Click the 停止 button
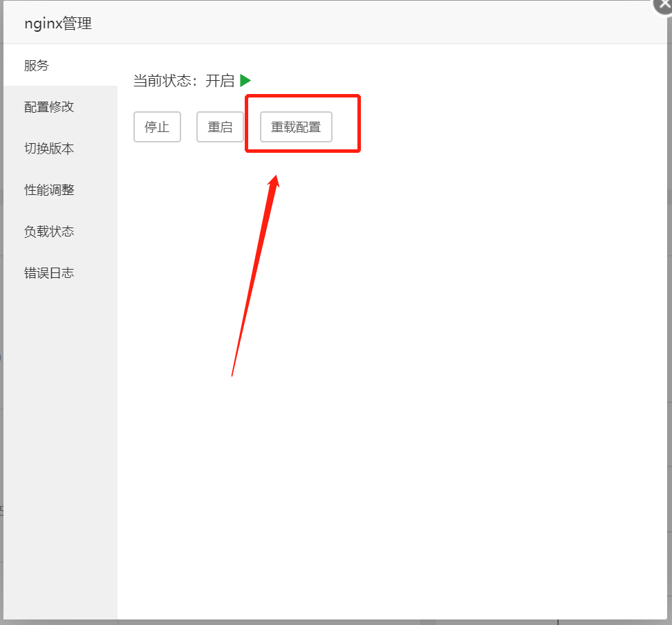The height and width of the screenshot is (625, 672). point(157,127)
